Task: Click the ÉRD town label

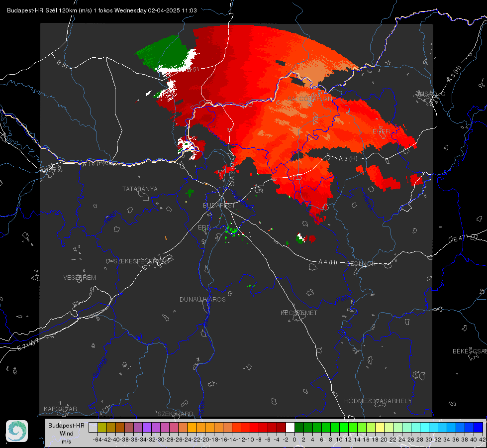Action: [x=204, y=227]
